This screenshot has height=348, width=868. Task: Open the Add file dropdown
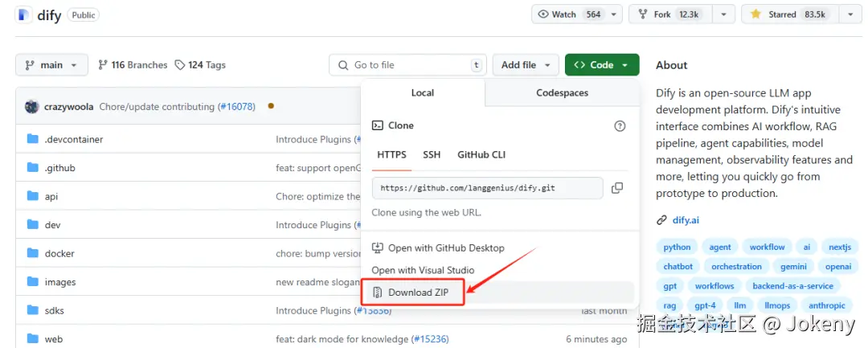(x=526, y=65)
